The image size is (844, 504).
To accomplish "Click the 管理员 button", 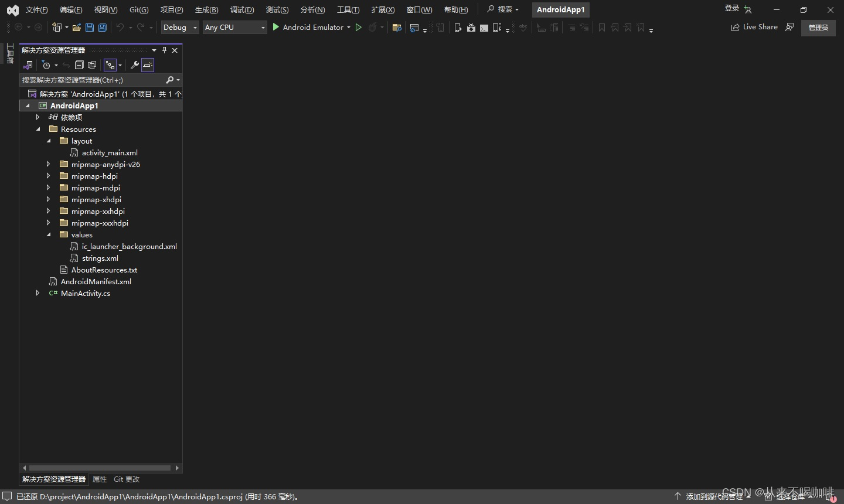I will pos(818,28).
